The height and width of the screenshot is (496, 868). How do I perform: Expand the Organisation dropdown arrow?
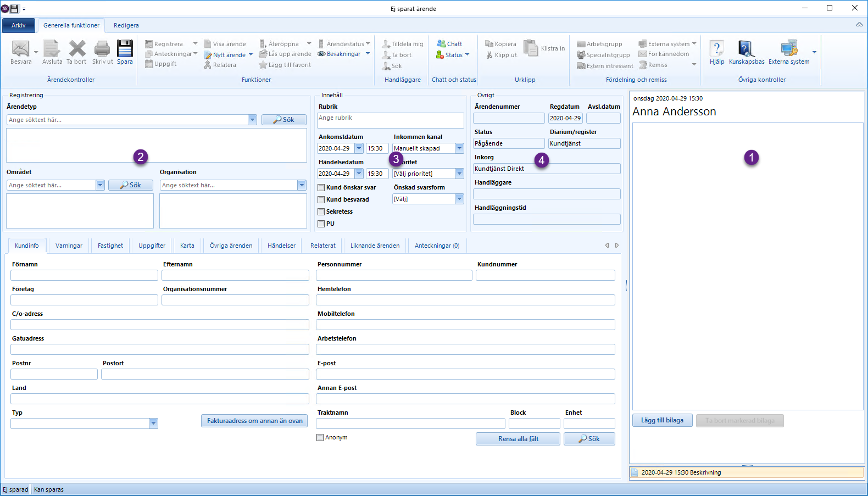[x=302, y=185]
